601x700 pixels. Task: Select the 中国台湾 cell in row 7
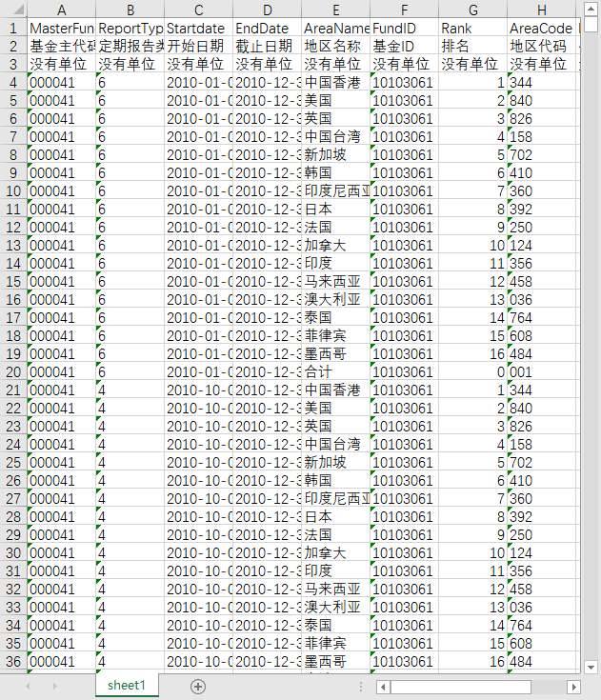[336, 136]
